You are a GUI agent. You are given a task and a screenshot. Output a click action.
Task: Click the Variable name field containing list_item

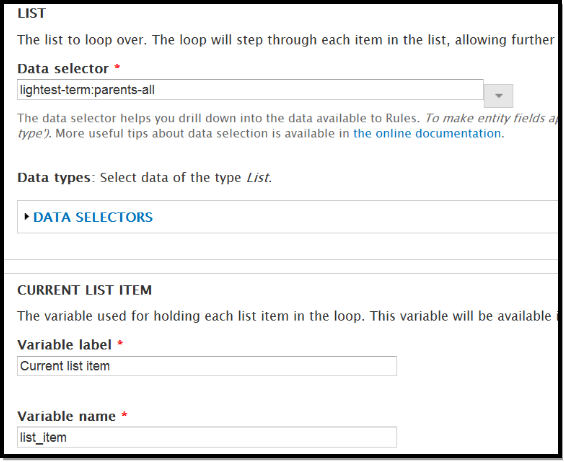point(207,437)
